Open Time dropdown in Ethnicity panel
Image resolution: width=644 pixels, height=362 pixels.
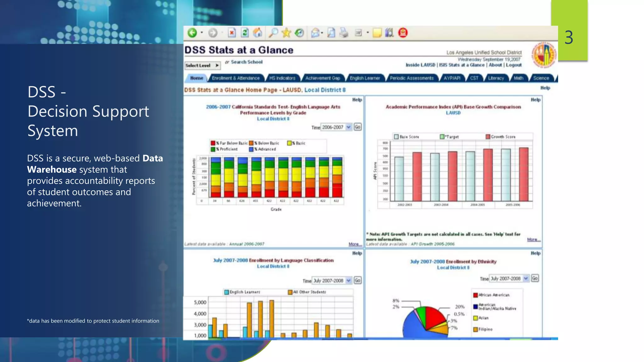coord(509,278)
